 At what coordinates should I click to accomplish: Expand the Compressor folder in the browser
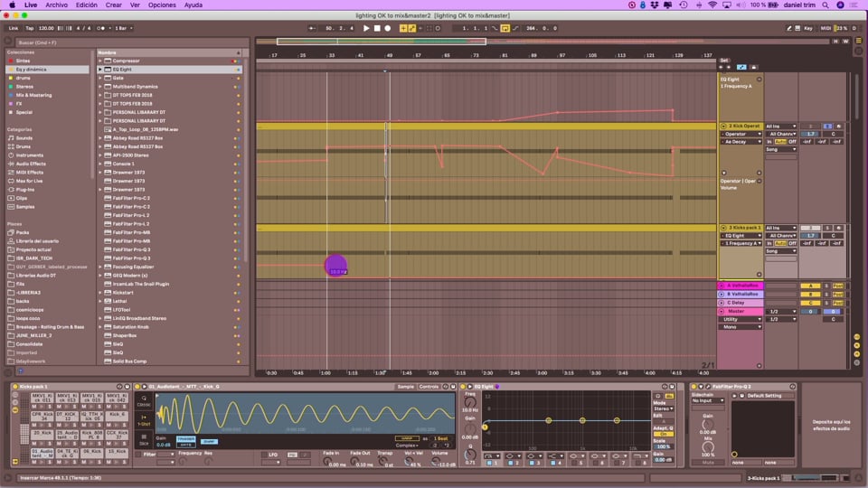(x=100, y=61)
